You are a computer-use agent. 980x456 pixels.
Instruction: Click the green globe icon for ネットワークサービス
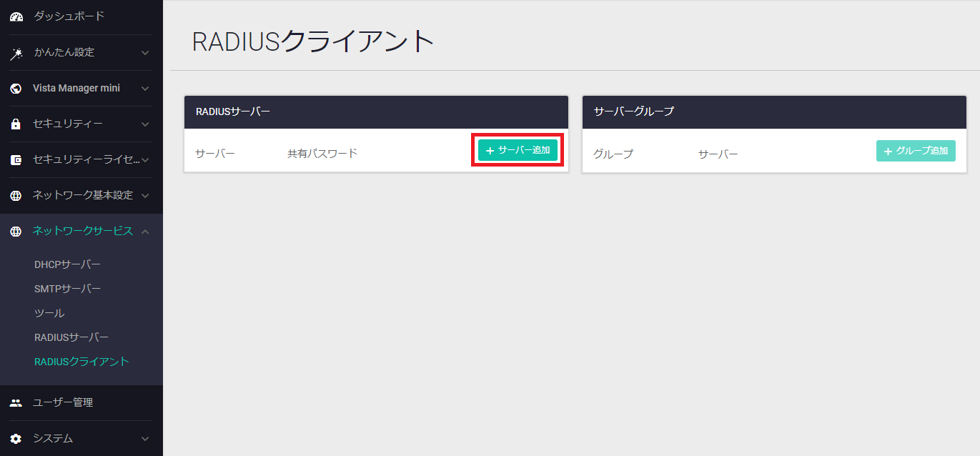pos(16,232)
